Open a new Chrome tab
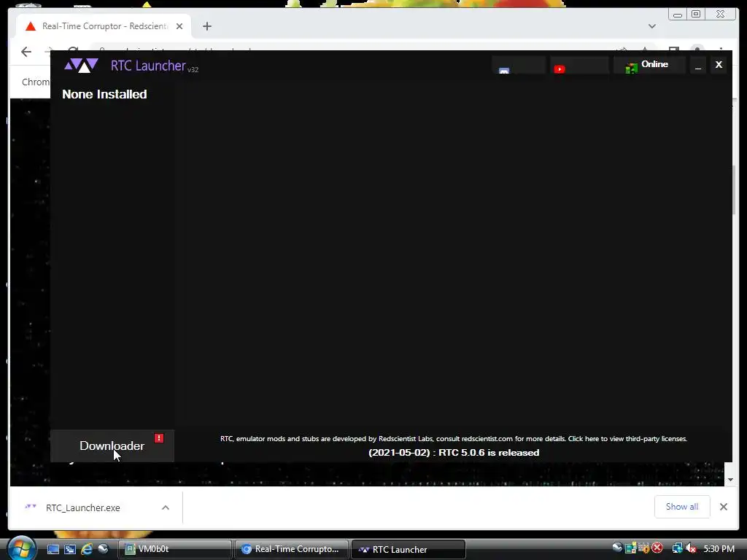The width and height of the screenshot is (747, 560). pyautogui.click(x=206, y=26)
